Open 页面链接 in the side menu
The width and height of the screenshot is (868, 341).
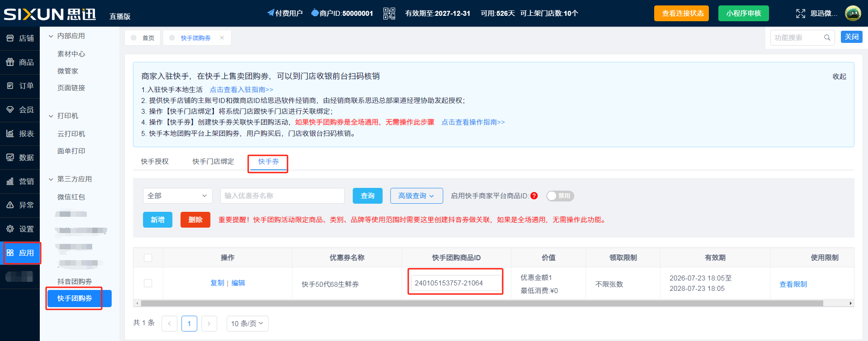pos(71,88)
